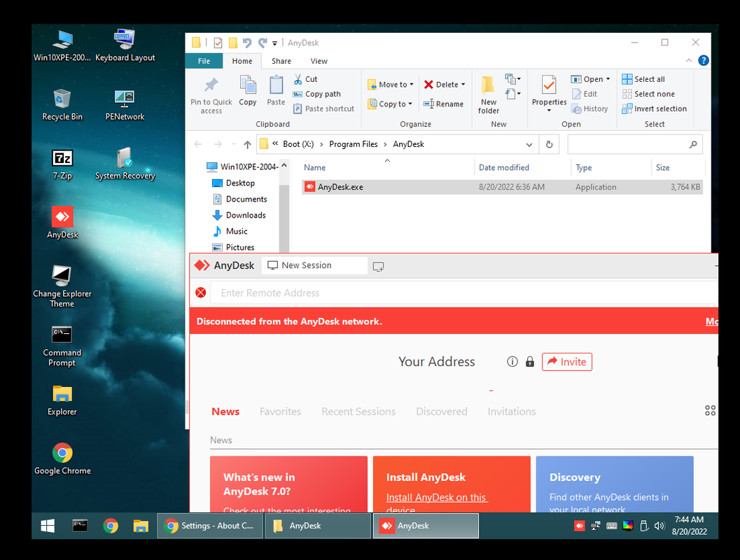Screen dimensions: 740x560
Task: Click the Explorer search box
Action: point(635,144)
